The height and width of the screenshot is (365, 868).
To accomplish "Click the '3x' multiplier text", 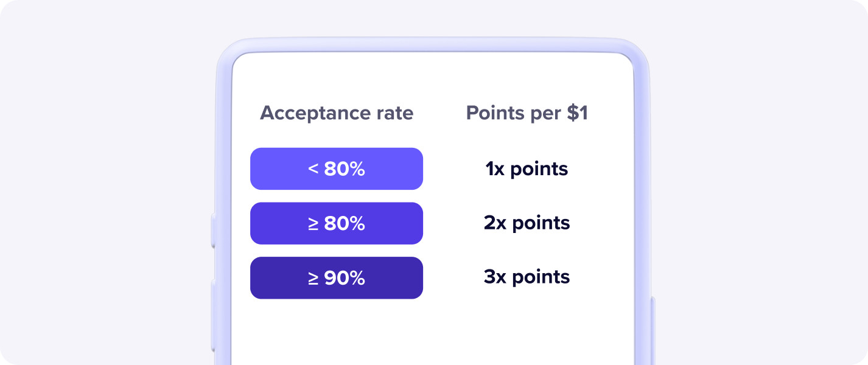I will (x=495, y=277).
